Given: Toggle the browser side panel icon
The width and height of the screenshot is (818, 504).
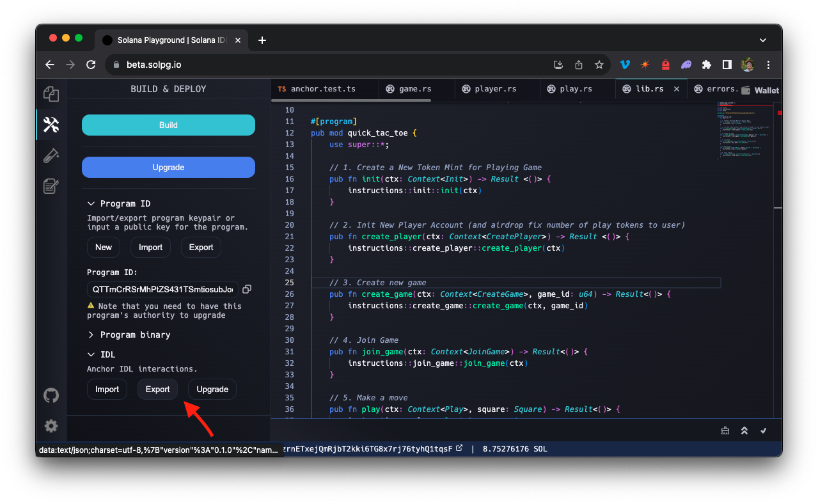Looking at the screenshot, I should 727,65.
